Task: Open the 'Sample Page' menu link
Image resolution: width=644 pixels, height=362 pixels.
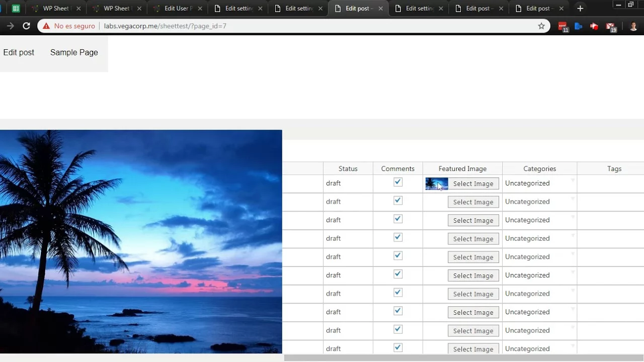Action: pyautogui.click(x=74, y=52)
